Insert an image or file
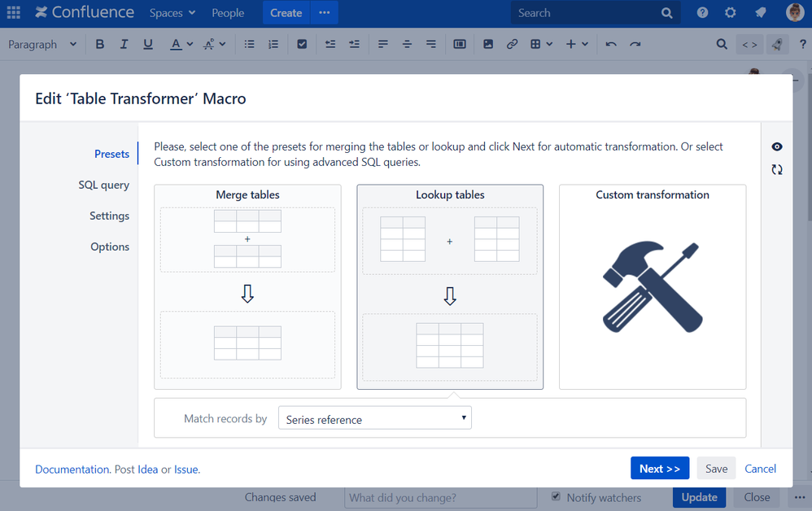This screenshot has height=511, width=812. 488,44
